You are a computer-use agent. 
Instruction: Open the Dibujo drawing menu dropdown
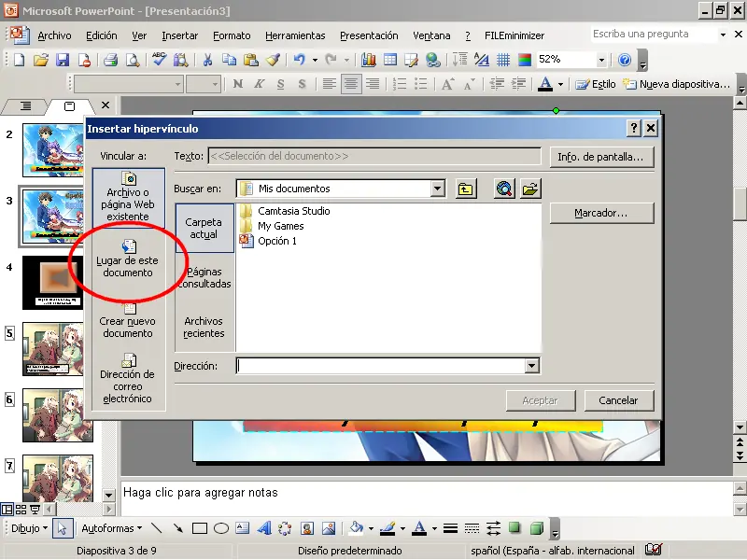coord(29,528)
